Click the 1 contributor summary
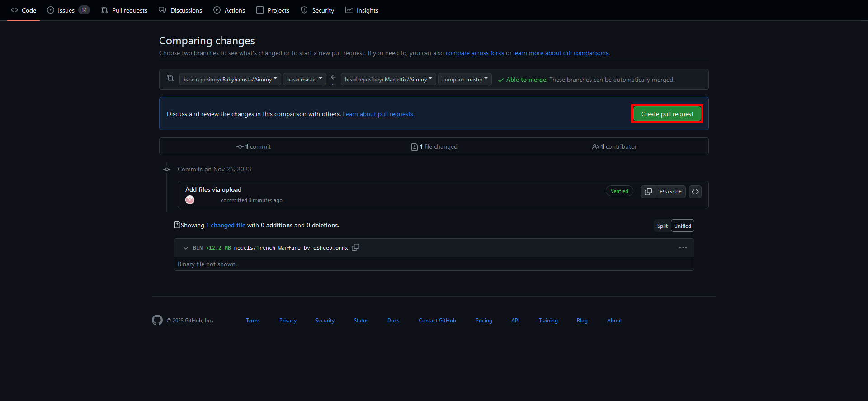The image size is (868, 401). (x=614, y=146)
